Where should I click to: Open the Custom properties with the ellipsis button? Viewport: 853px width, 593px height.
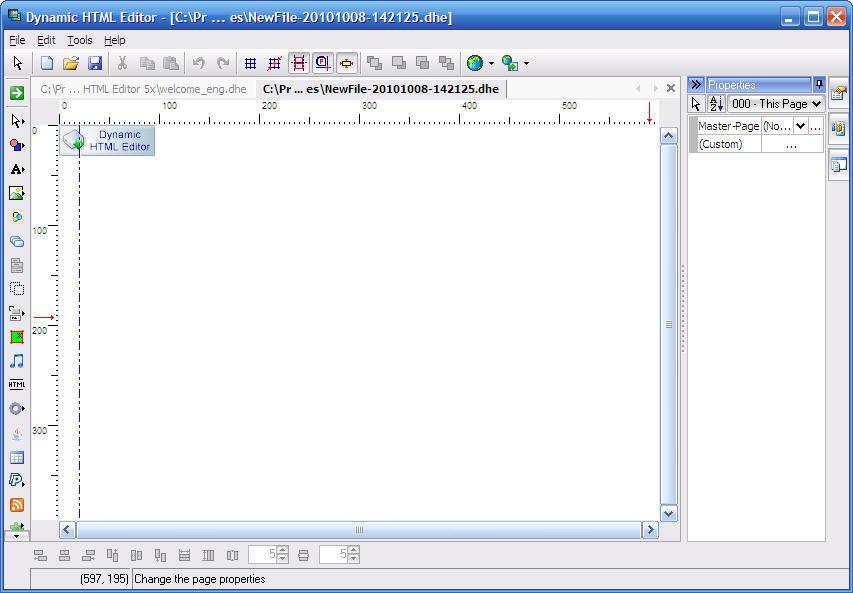click(x=792, y=143)
